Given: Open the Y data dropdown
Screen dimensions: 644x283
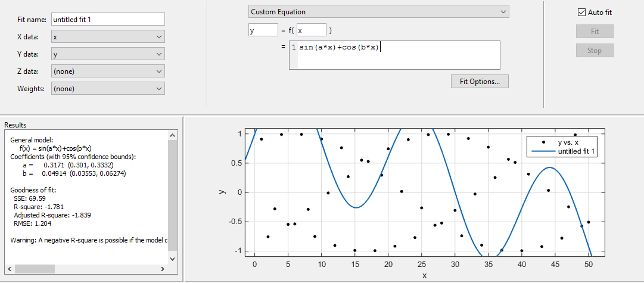Looking at the screenshot, I should click(108, 54).
